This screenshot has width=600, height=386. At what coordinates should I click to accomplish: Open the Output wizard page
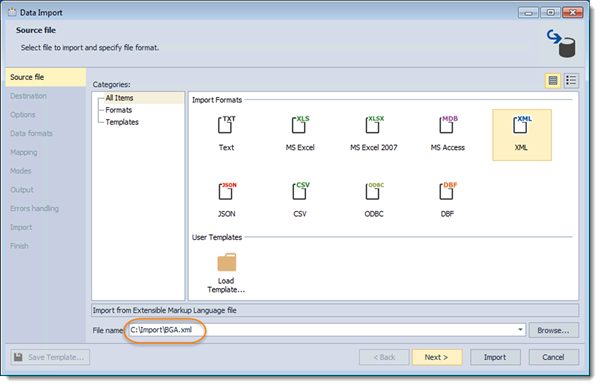(22, 190)
